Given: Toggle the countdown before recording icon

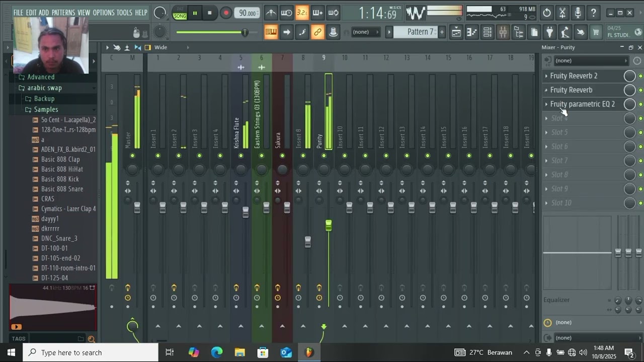Looking at the screenshot, I should pos(302,13).
